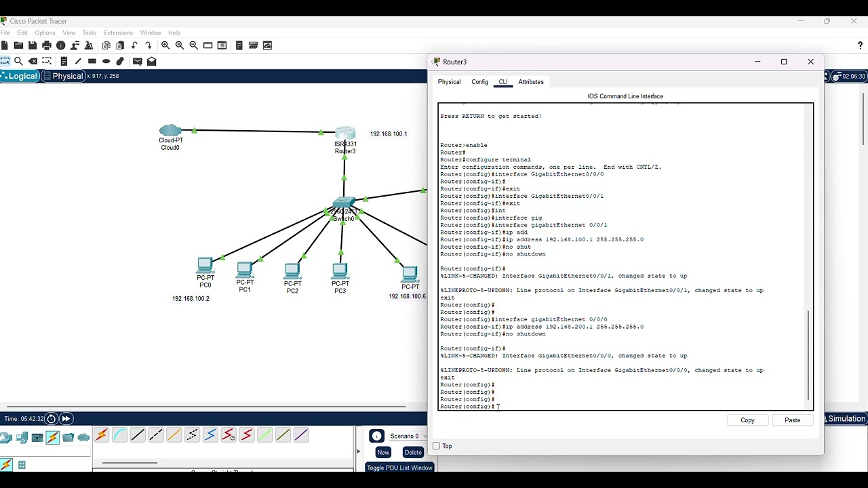The height and width of the screenshot is (488, 868).
Task: Open the drawing palette rectangle icon
Action: pos(208,45)
